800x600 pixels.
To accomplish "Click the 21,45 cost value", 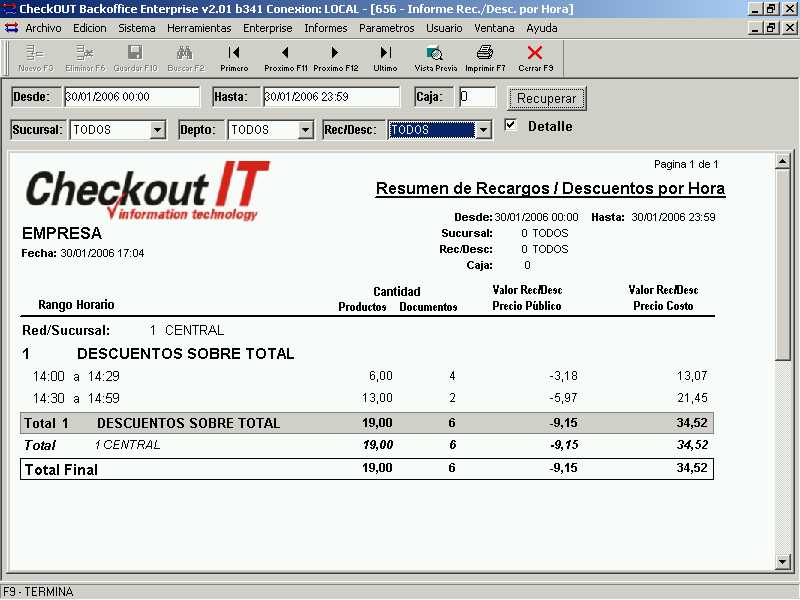I will coord(692,398).
